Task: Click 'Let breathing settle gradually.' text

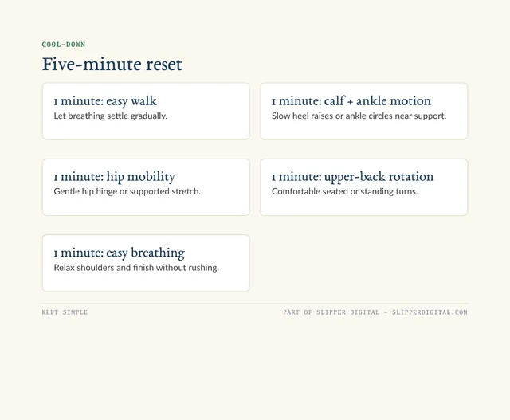Action: click(111, 116)
